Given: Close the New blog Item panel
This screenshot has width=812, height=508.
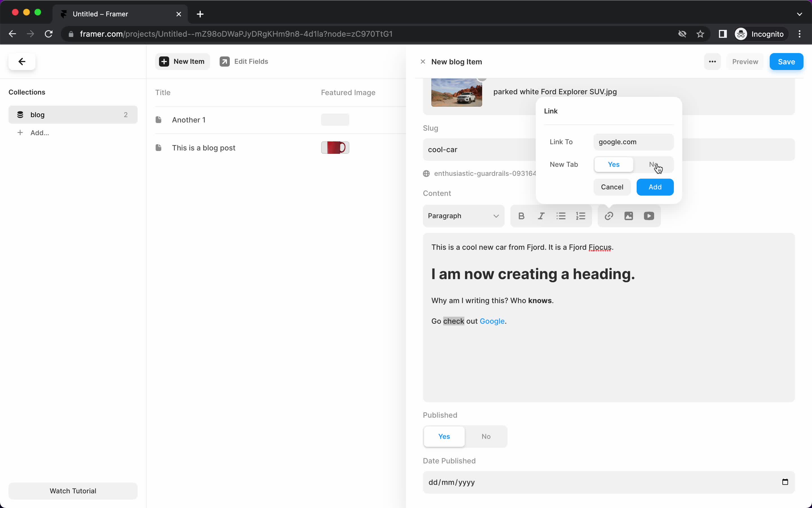Looking at the screenshot, I should [x=423, y=62].
